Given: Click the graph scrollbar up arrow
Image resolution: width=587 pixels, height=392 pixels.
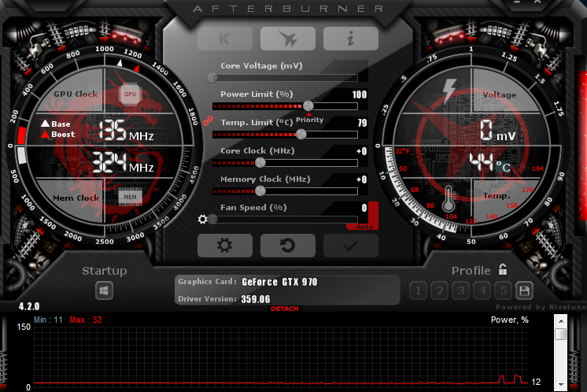Looking at the screenshot, I should coord(561,321).
